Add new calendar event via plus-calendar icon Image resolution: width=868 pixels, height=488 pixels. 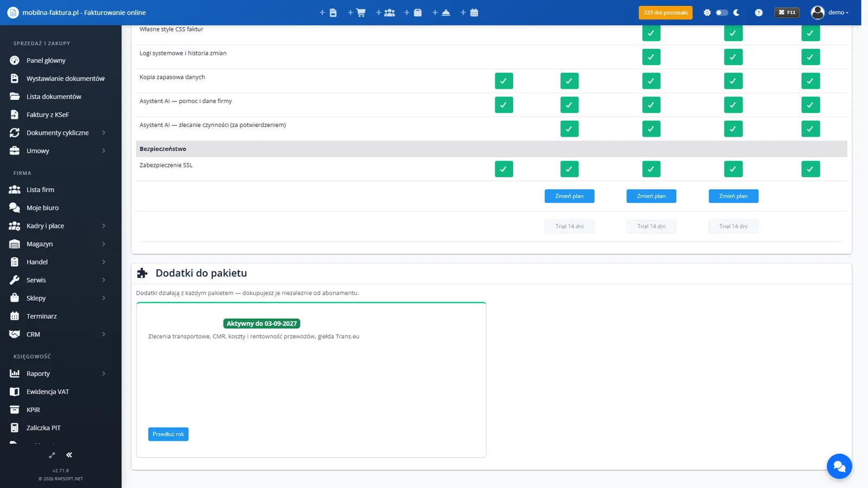(469, 12)
